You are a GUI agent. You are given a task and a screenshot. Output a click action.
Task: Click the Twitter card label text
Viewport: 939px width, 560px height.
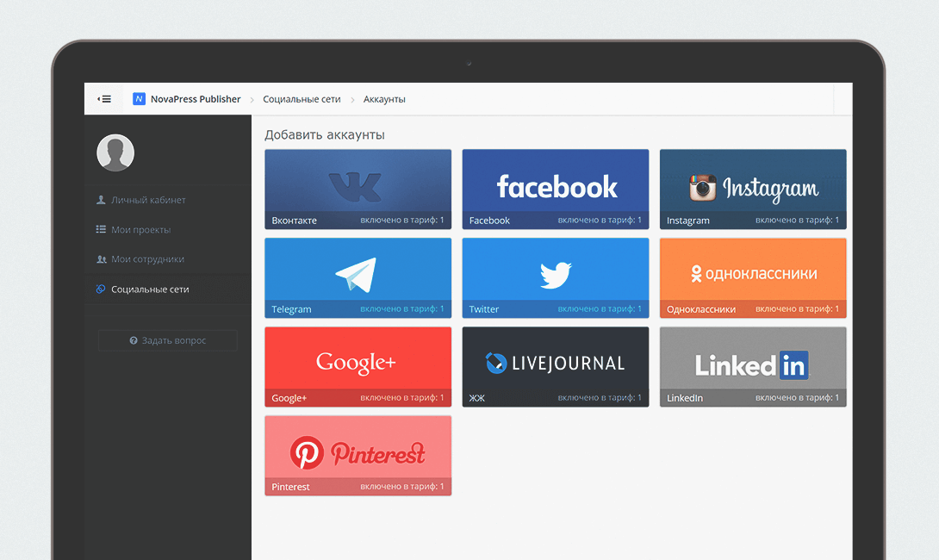coord(484,309)
